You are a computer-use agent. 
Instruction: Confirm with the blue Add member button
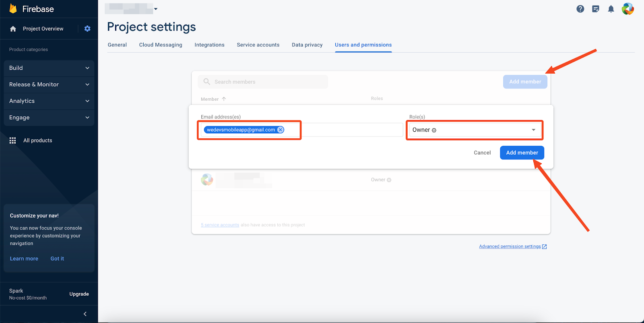pos(522,153)
